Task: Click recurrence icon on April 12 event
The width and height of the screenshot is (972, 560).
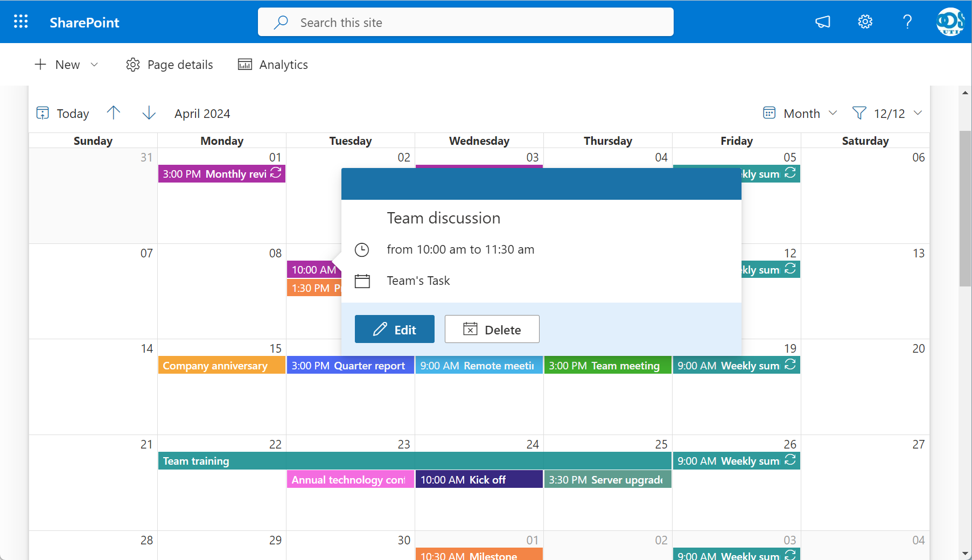Action: [x=790, y=268]
